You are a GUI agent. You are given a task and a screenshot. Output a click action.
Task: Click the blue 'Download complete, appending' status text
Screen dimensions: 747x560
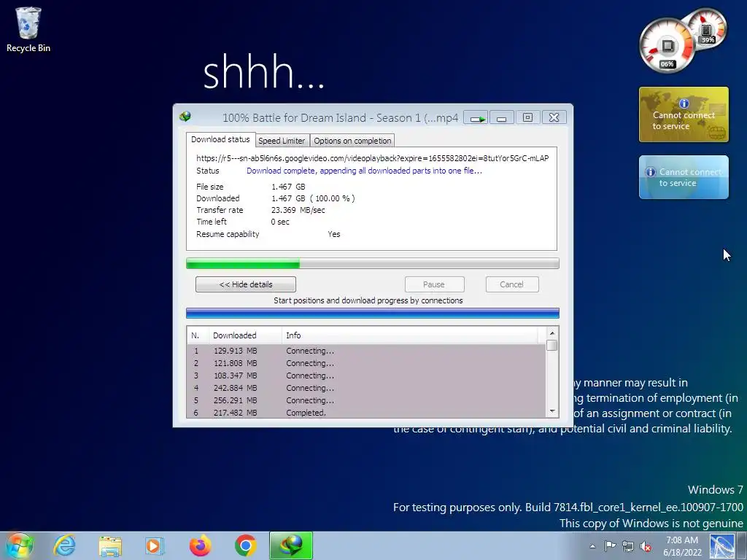[365, 171]
